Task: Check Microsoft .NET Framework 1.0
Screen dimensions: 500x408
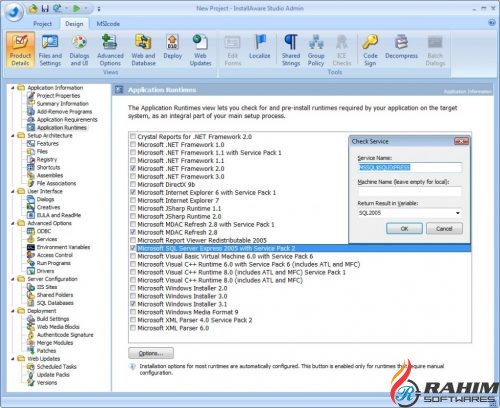Action: pos(133,144)
